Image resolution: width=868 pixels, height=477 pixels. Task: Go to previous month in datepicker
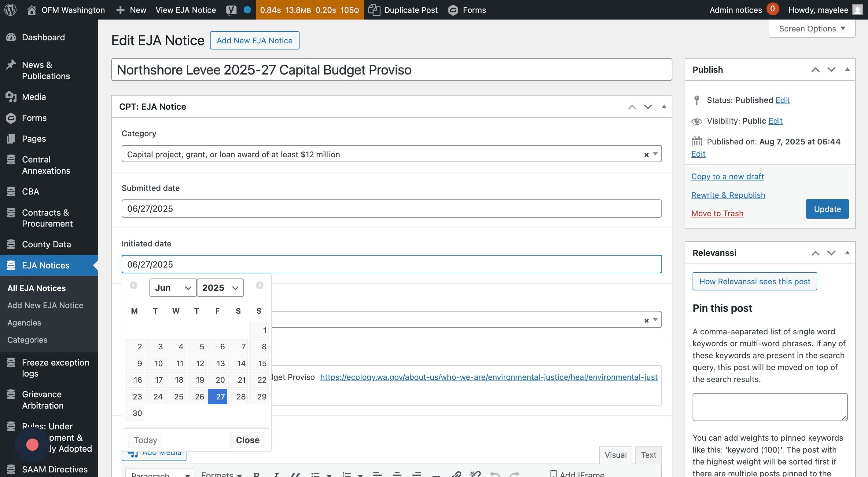[134, 286]
